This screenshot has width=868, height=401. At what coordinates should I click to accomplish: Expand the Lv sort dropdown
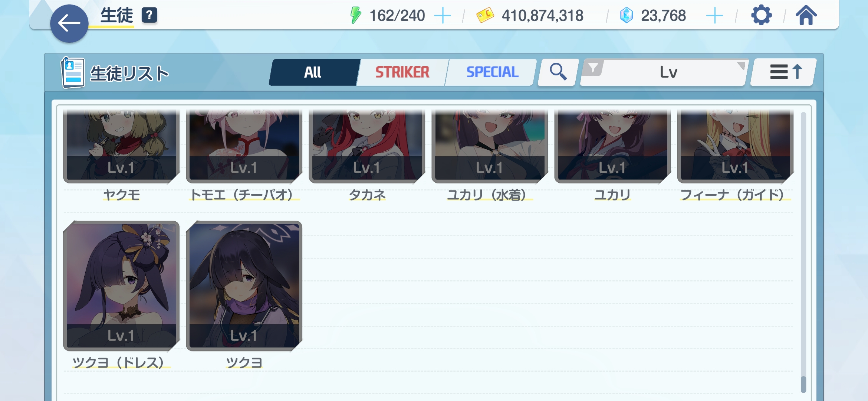point(664,72)
